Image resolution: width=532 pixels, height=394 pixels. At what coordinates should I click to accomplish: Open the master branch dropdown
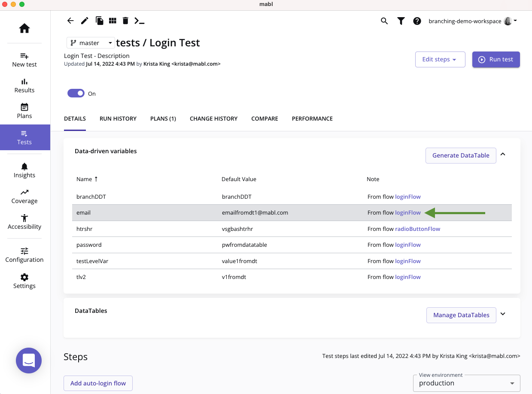click(91, 43)
